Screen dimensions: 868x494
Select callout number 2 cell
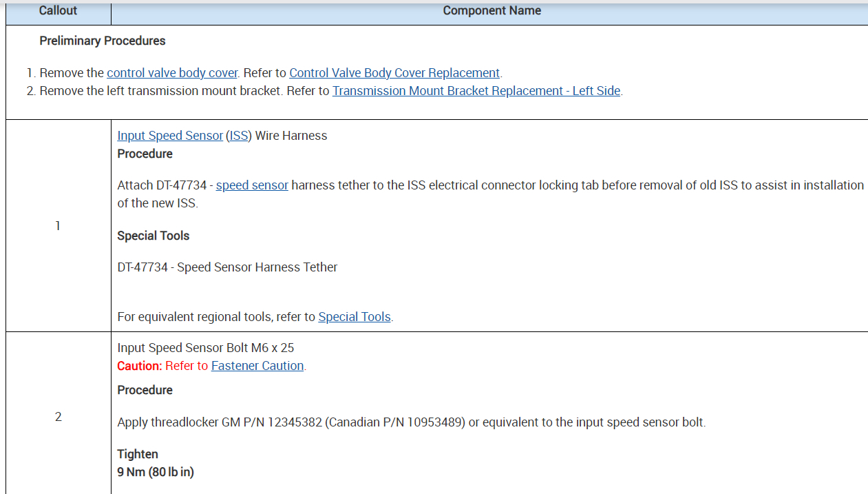pos(58,417)
